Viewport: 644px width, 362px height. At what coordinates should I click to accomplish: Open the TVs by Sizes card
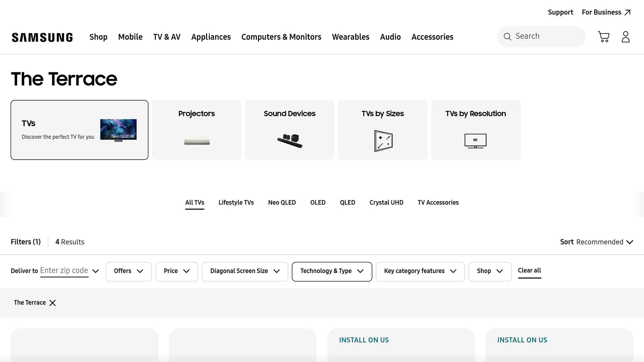click(383, 130)
